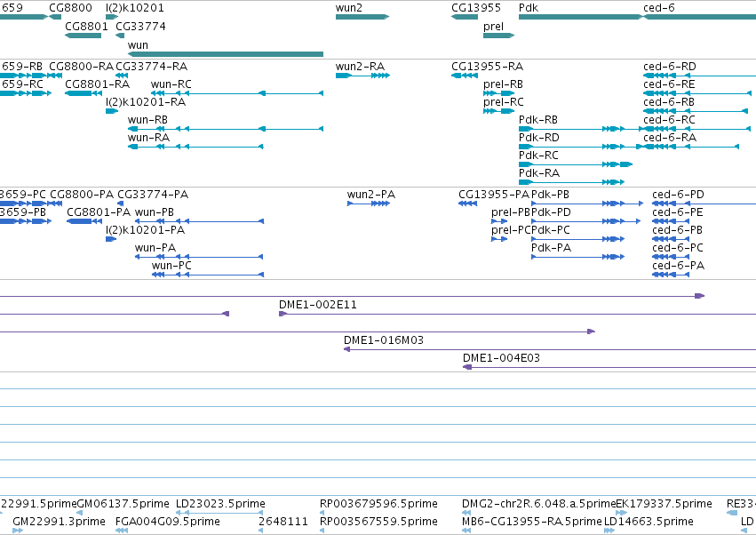Screen dimensions: 756x535
Task: Select the Pdk gene label
Action: point(529,8)
